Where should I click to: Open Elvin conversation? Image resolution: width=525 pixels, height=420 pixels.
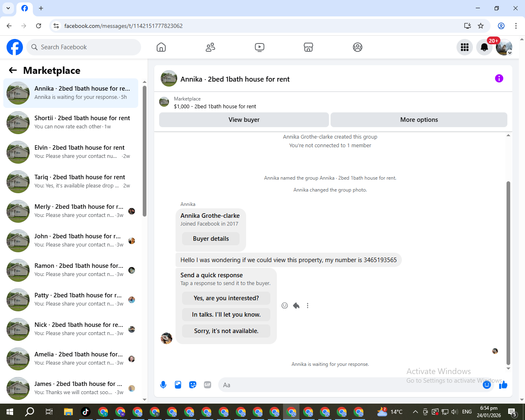click(71, 152)
